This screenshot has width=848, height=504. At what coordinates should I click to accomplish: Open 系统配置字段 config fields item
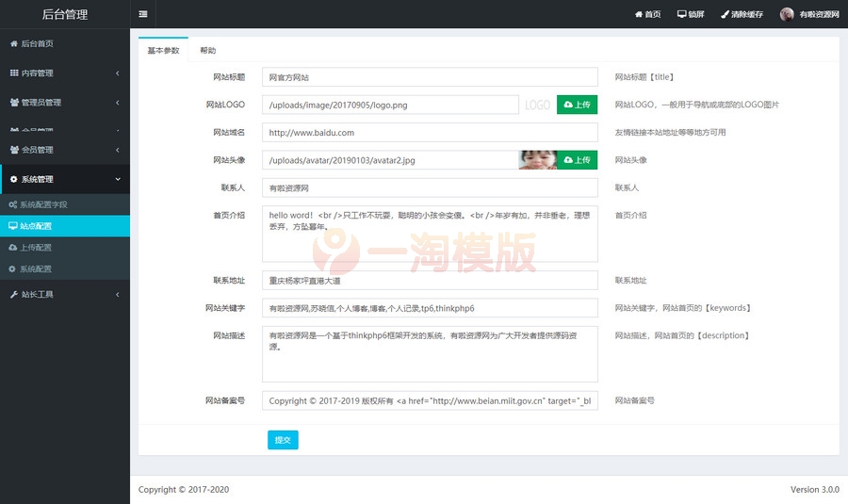coord(43,204)
